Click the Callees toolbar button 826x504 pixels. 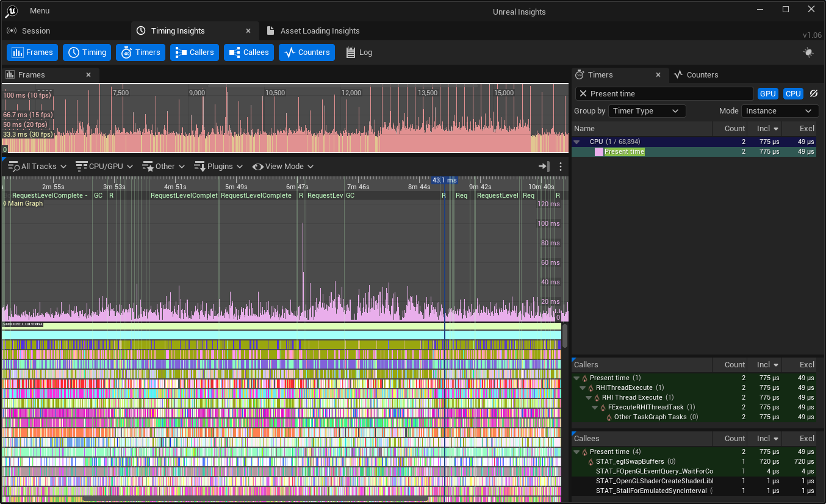click(248, 52)
